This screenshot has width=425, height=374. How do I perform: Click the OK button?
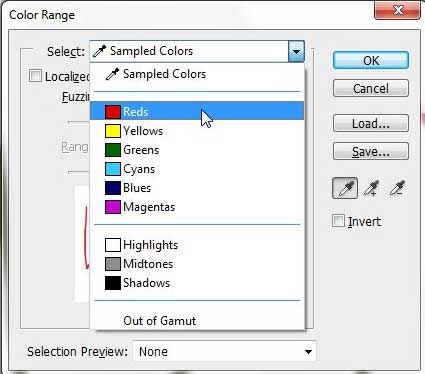(371, 60)
